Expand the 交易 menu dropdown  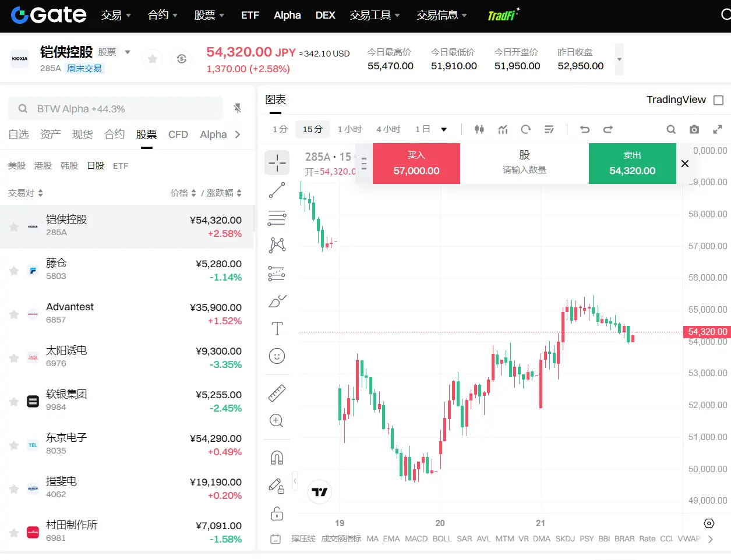click(x=116, y=15)
